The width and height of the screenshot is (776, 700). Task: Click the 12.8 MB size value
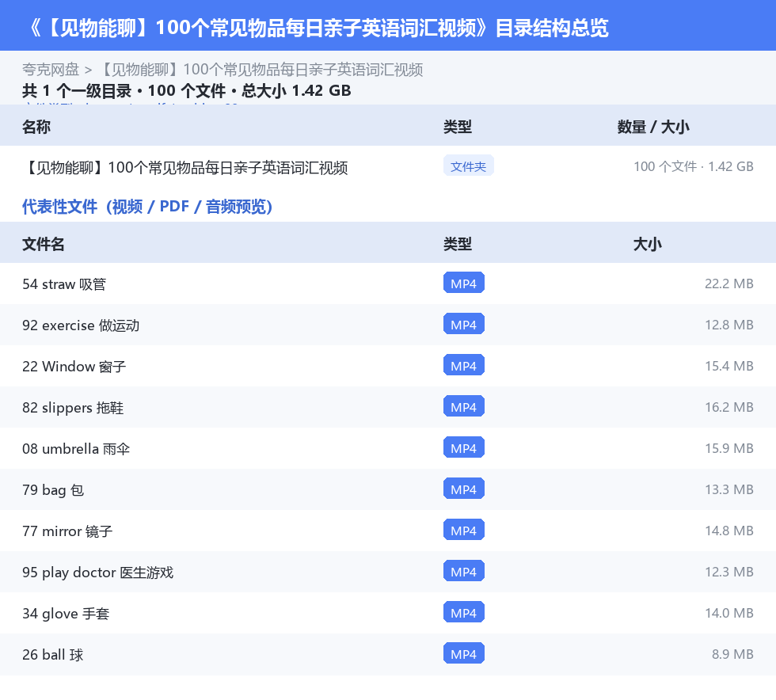click(729, 325)
